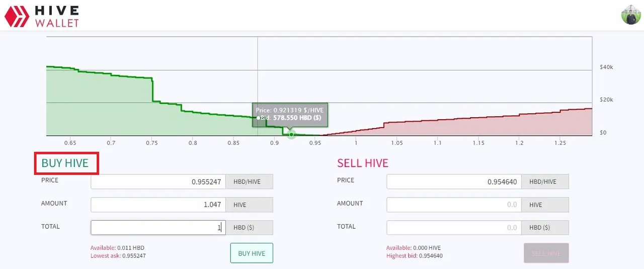Click Highest bid 0.954640 link
Screen dimensions: 644x269
414,256
